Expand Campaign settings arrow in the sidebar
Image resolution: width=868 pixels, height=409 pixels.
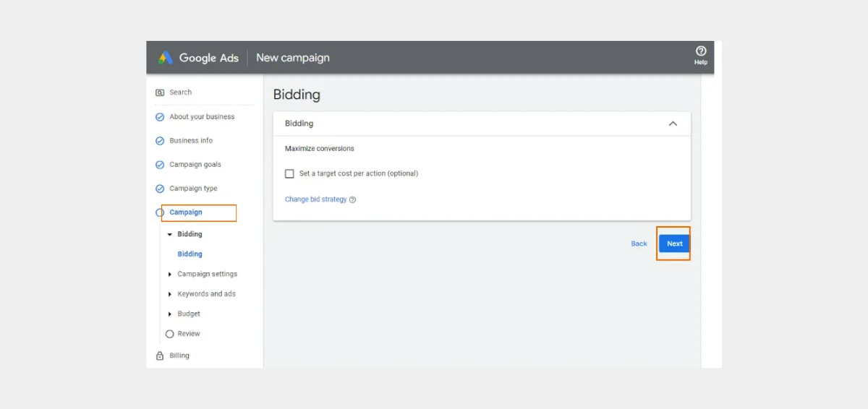click(x=170, y=275)
